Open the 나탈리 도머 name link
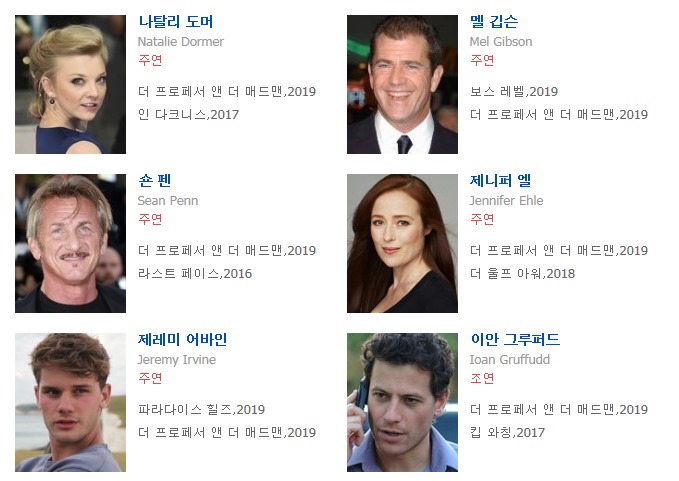This screenshot has height=481, width=679. tap(175, 22)
